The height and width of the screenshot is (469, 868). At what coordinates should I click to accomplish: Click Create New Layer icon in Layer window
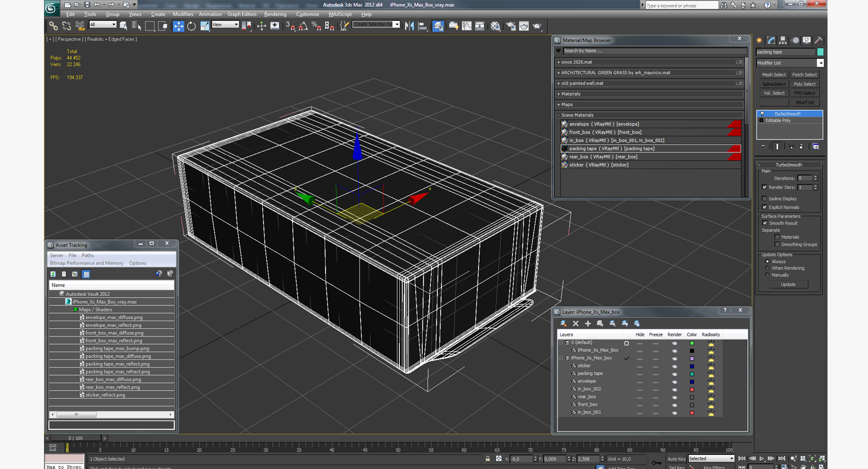pyautogui.click(x=564, y=324)
